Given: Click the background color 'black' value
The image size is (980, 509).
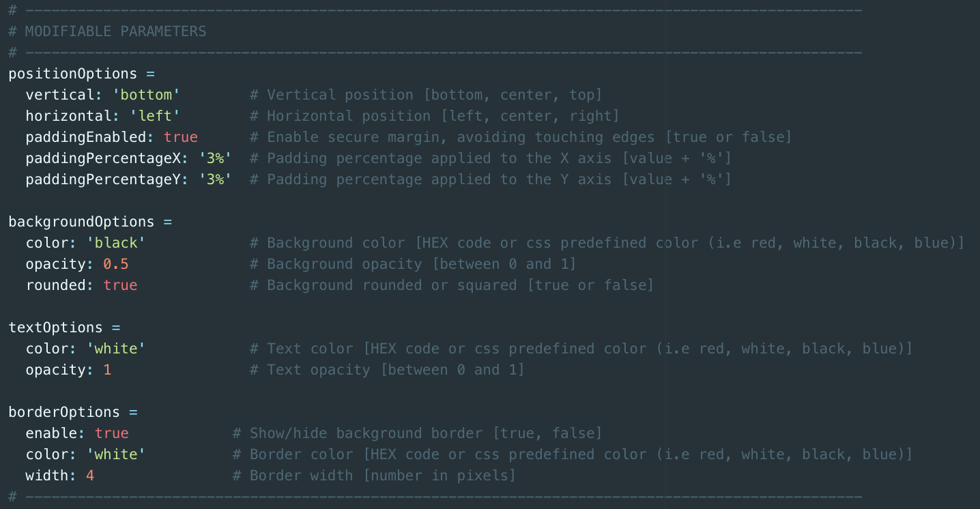Looking at the screenshot, I should 116,243.
